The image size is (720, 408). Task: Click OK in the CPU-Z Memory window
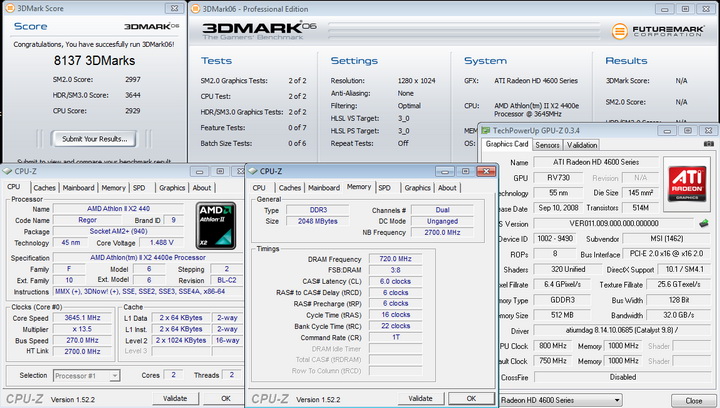pyautogui.click(x=471, y=398)
